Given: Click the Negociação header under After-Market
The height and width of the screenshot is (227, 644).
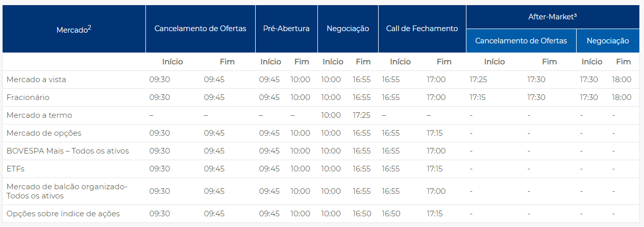Looking at the screenshot, I should pos(608,41).
